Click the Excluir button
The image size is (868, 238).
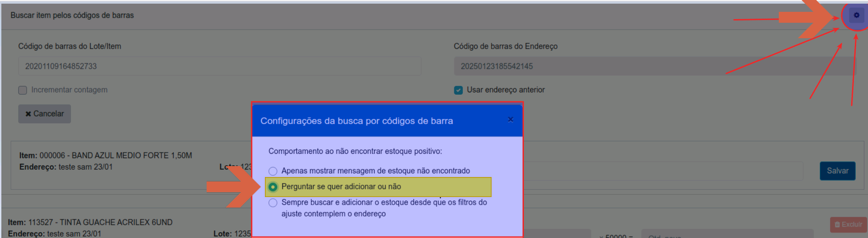click(x=848, y=224)
